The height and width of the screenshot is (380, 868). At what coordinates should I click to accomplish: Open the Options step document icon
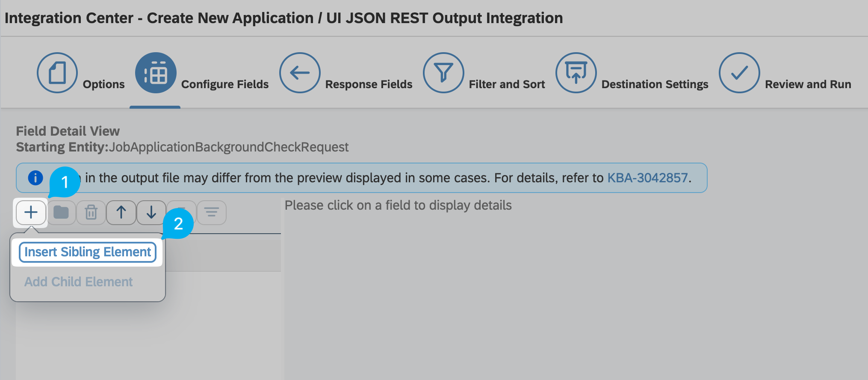coord(57,73)
